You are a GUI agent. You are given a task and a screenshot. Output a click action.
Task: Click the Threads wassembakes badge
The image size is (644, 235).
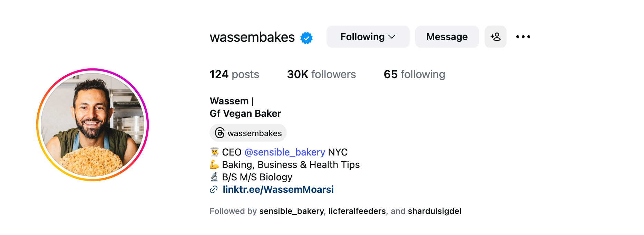[x=248, y=133]
